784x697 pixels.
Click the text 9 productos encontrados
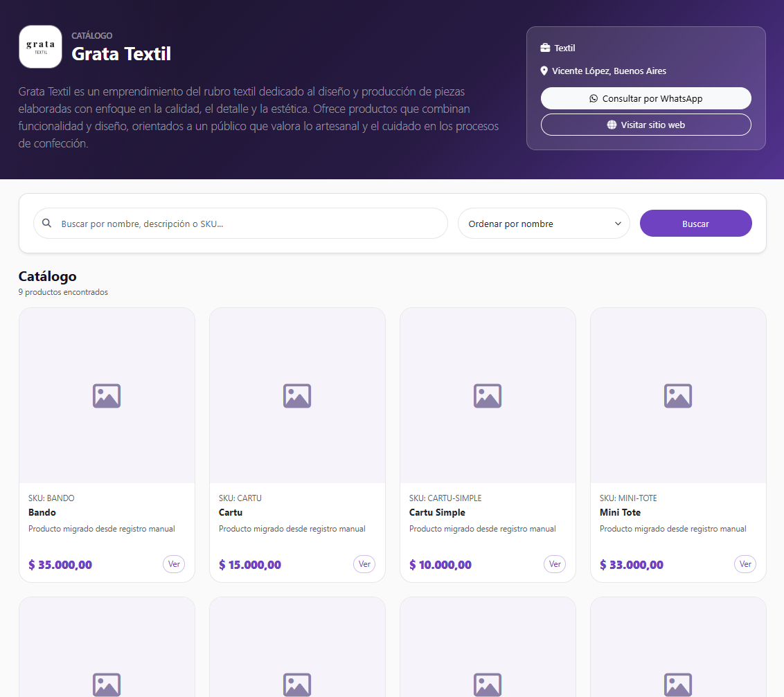63,292
